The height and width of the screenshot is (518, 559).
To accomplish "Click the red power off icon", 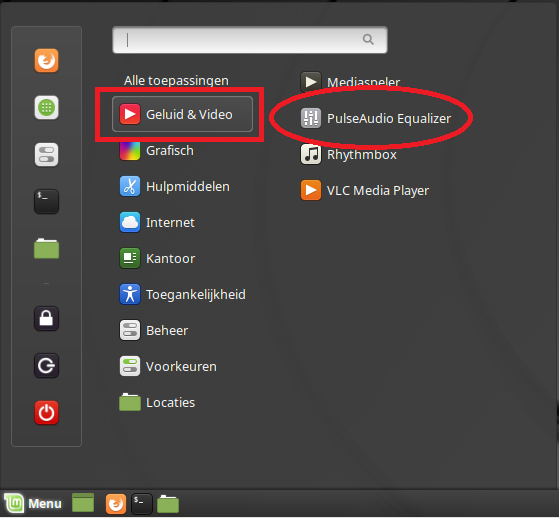I will coord(46,412).
